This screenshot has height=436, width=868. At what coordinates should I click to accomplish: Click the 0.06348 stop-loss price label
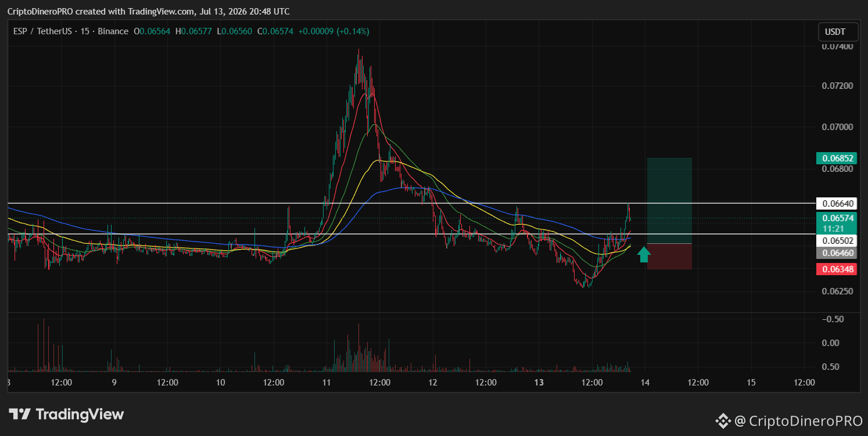[837, 269]
